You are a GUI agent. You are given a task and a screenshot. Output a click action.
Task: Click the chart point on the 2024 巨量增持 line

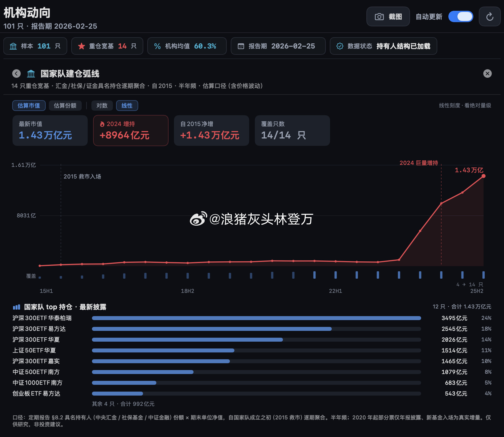pos(441,203)
